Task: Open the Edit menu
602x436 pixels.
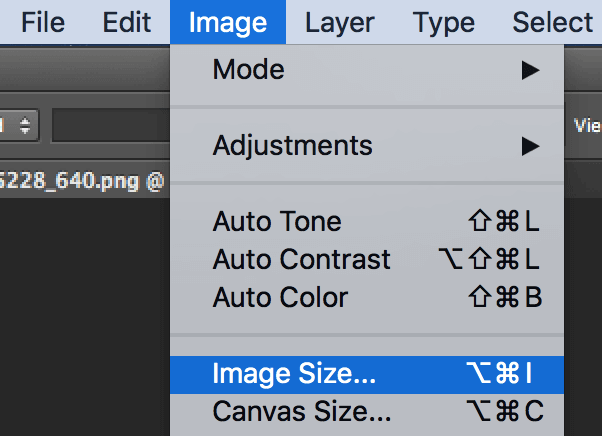Action: click(x=127, y=22)
